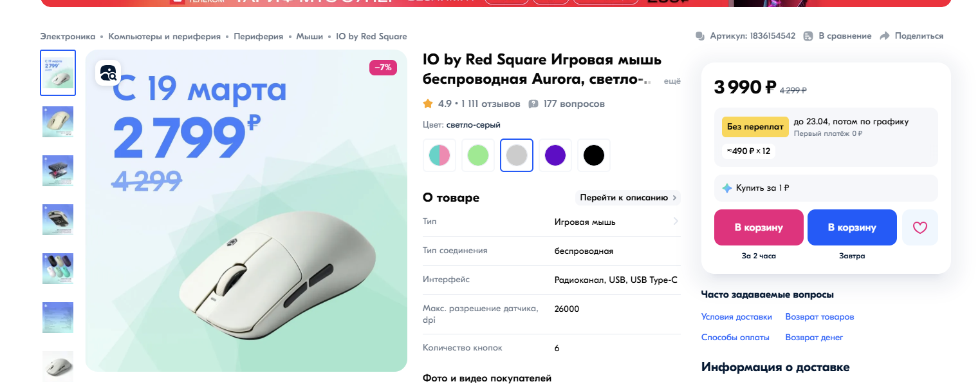Click the star rating icon

[428, 103]
